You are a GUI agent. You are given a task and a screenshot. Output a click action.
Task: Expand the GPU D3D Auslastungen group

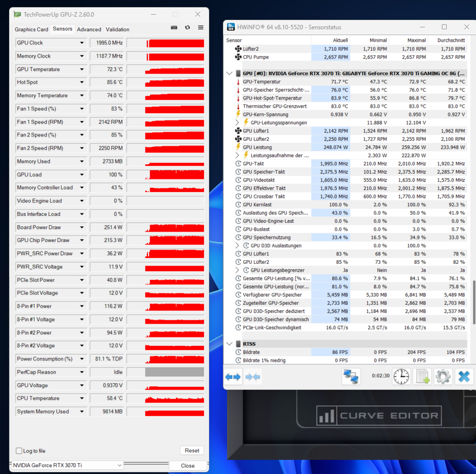[237, 245]
